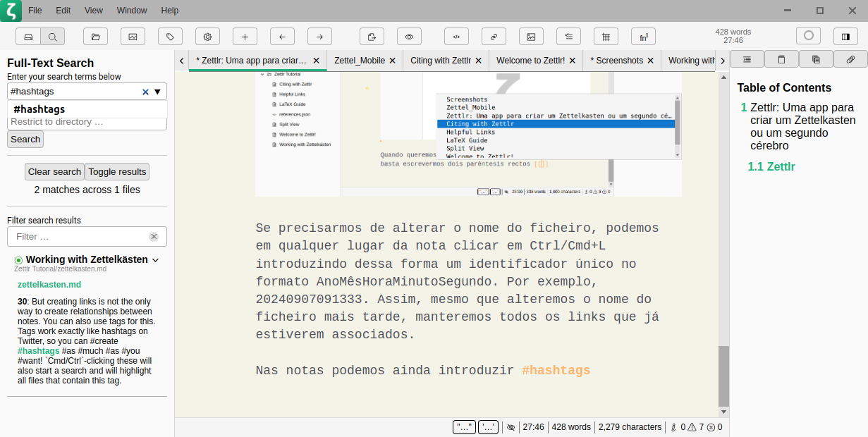Open preferences gear in toolbar

(x=207, y=36)
